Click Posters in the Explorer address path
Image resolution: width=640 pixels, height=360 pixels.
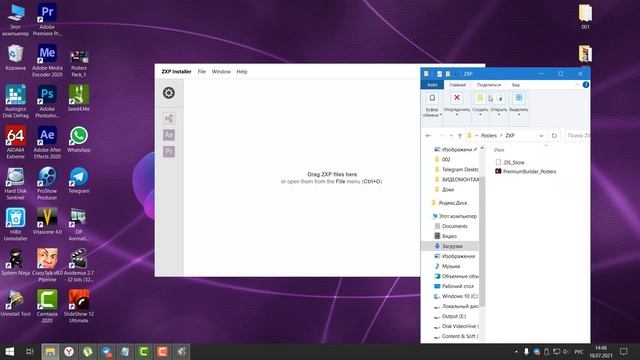pyautogui.click(x=489, y=136)
